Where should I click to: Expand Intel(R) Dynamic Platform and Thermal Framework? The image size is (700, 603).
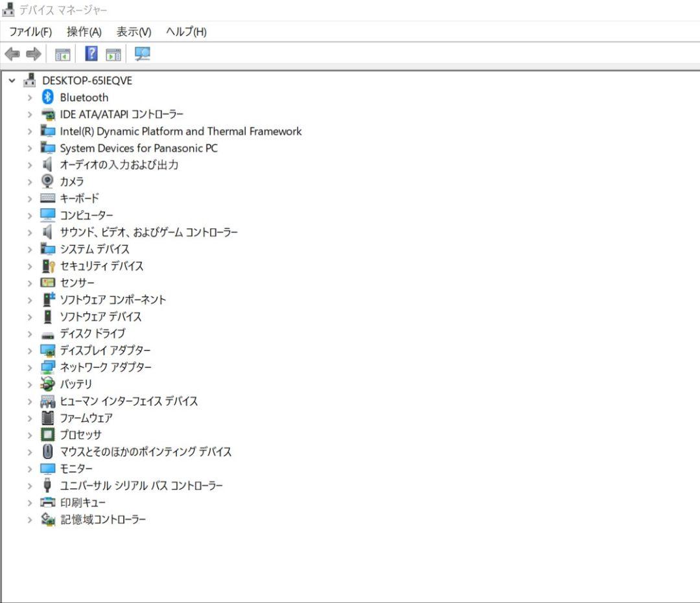coord(30,132)
